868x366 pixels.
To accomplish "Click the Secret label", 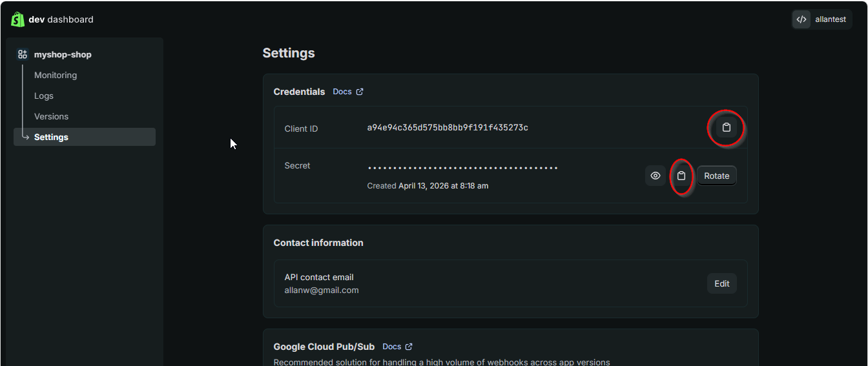I will click(x=297, y=166).
